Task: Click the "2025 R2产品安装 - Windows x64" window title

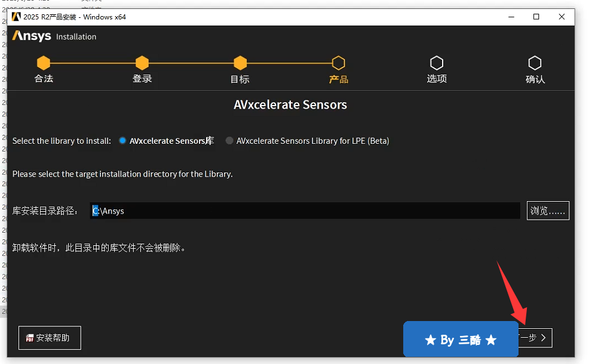Action: pos(75,17)
